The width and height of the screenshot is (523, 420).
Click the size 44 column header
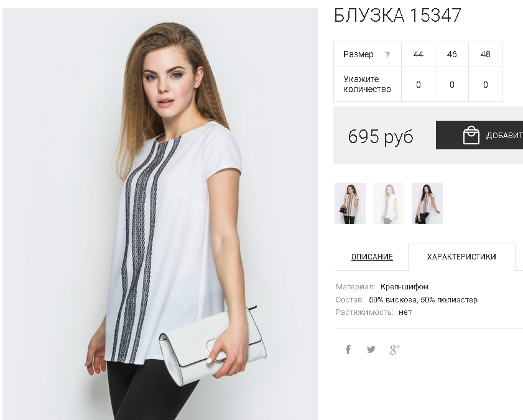point(419,54)
